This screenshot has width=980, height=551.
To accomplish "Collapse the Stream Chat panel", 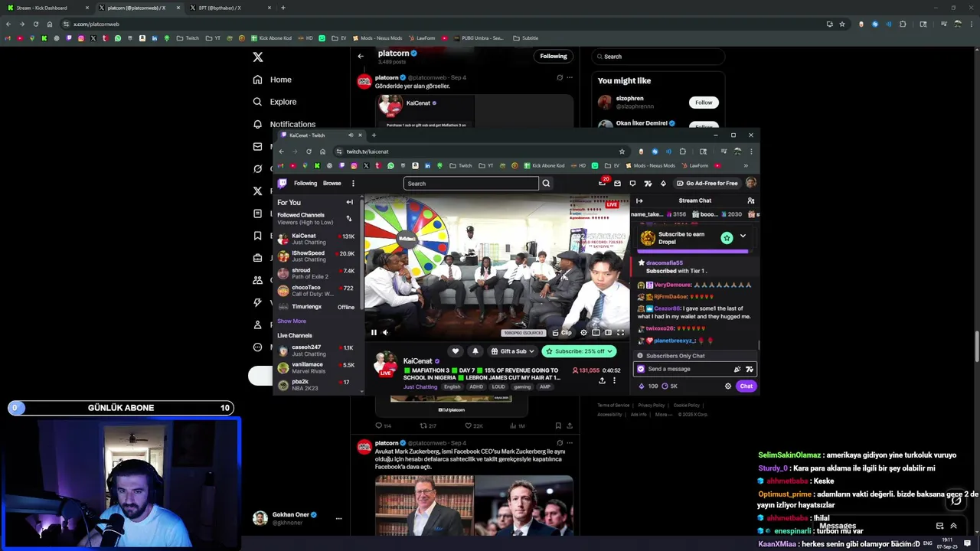I will pyautogui.click(x=639, y=201).
